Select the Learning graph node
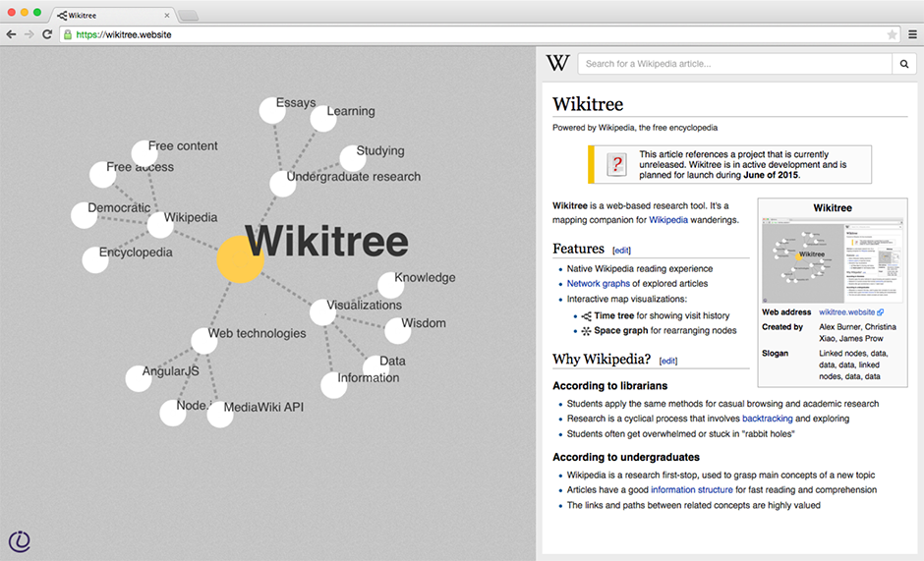This screenshot has height=561, width=924. point(323,119)
